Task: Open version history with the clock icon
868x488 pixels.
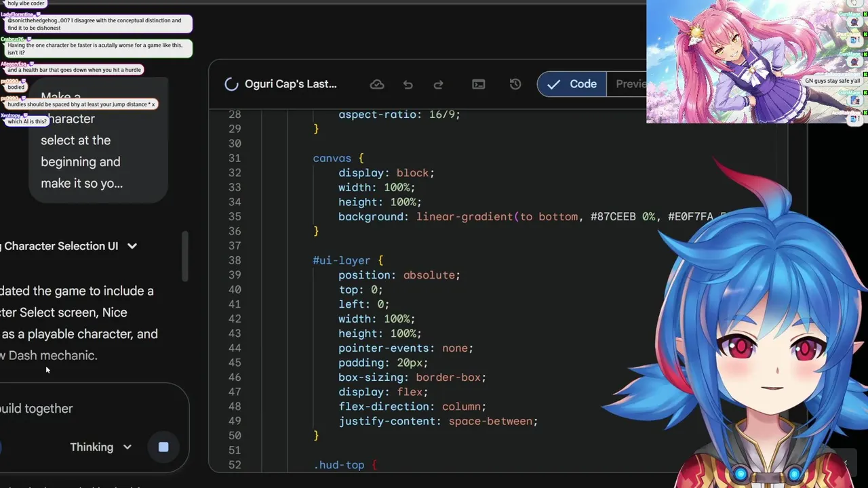Action: pos(515,84)
